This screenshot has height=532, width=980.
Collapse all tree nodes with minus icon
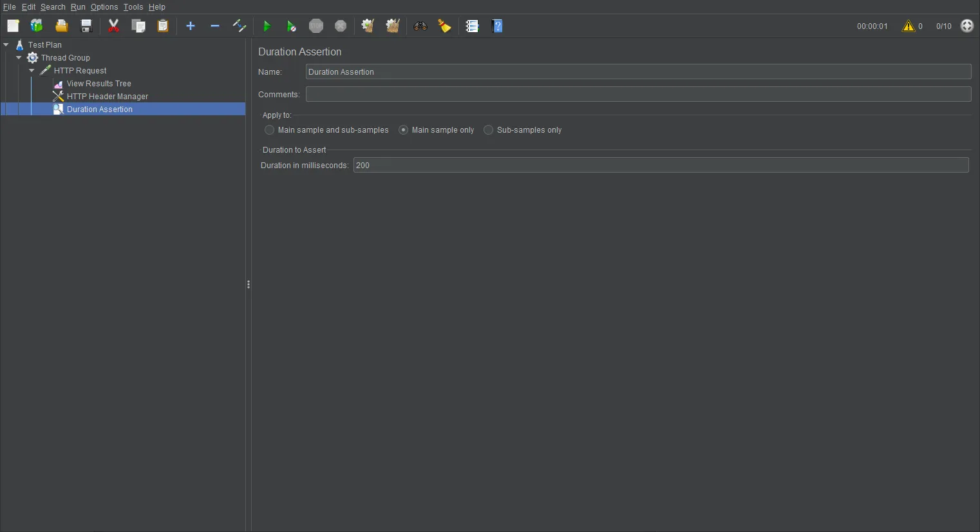(215, 26)
